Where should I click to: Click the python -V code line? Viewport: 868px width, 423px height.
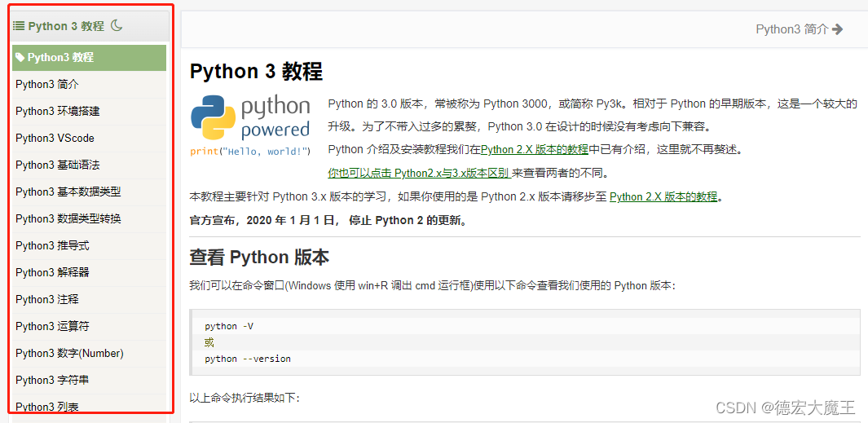(x=229, y=327)
